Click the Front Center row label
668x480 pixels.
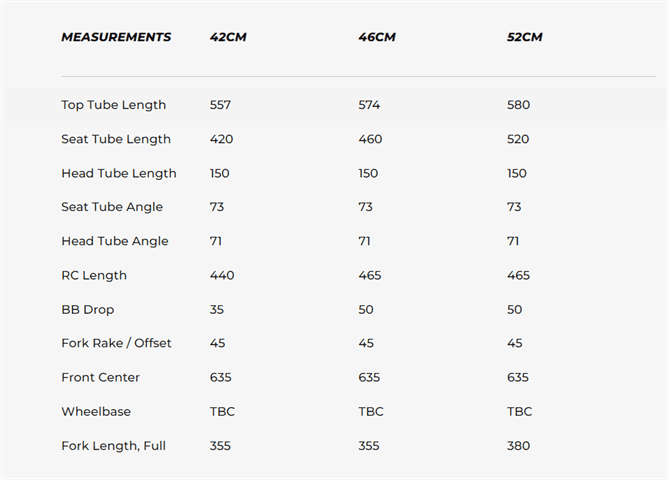(x=101, y=377)
